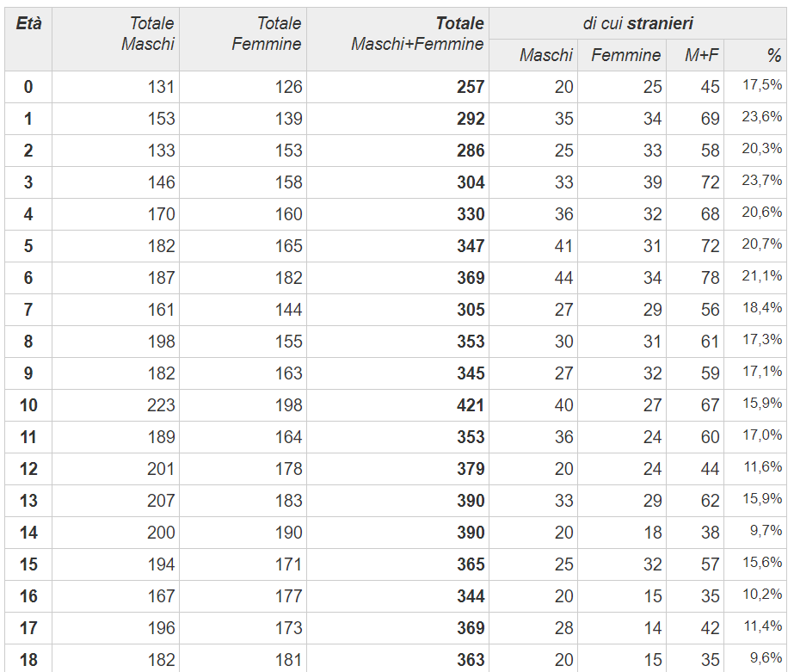Click the di cui stranieri header
Image resolution: width=794 pixels, height=672 pixels.
(x=637, y=23)
